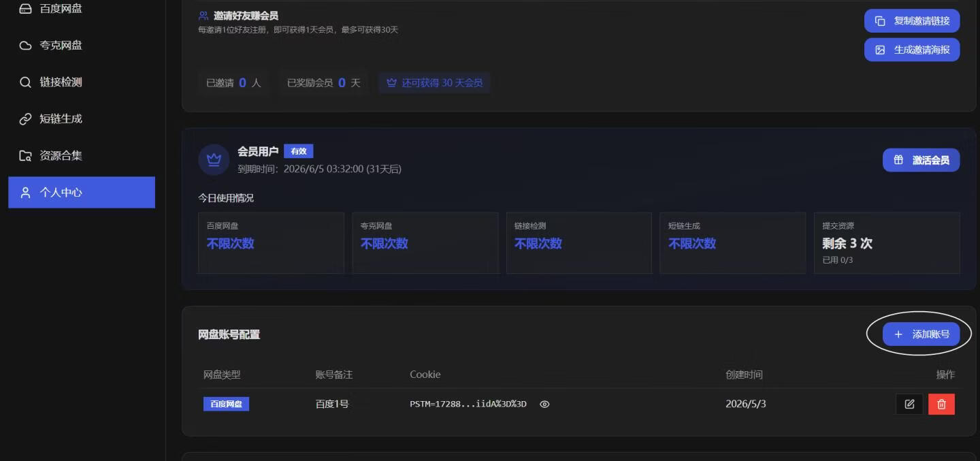Click the 网盘账号配置 heading
The height and width of the screenshot is (461, 980).
[229, 334]
